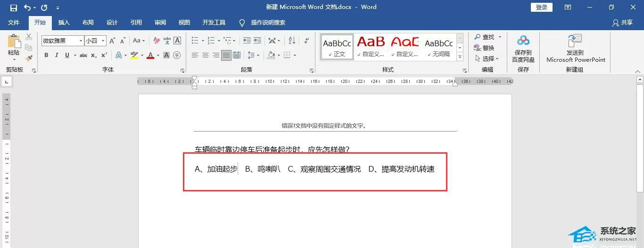Open the Sort icon in paragraph group
This screenshot has width=644, height=248.
point(291,41)
